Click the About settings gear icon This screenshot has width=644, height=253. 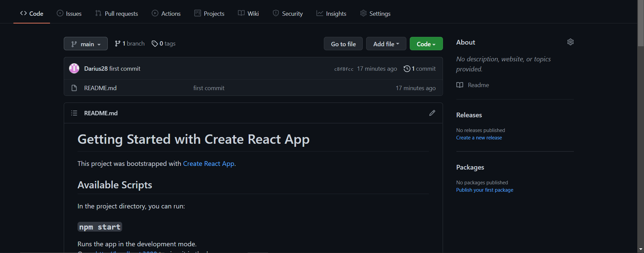(x=571, y=42)
